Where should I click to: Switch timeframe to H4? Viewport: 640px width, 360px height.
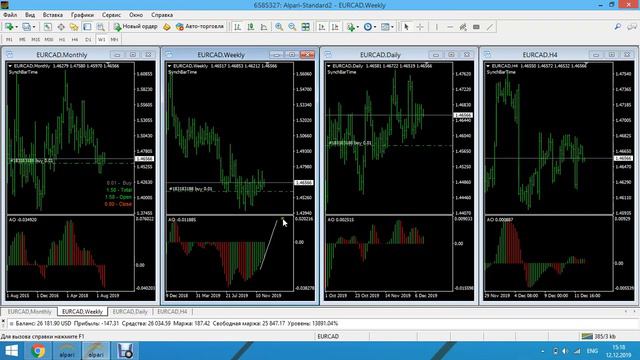pyautogui.click(x=75, y=40)
